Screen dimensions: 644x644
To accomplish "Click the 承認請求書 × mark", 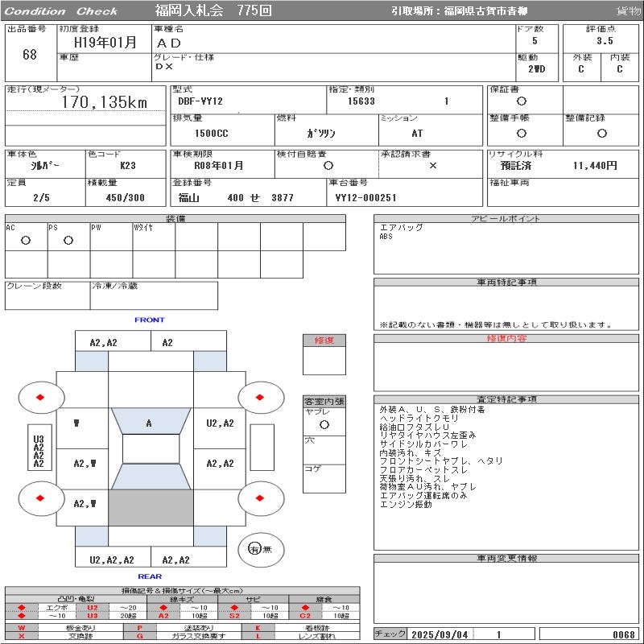I will coord(432,165).
